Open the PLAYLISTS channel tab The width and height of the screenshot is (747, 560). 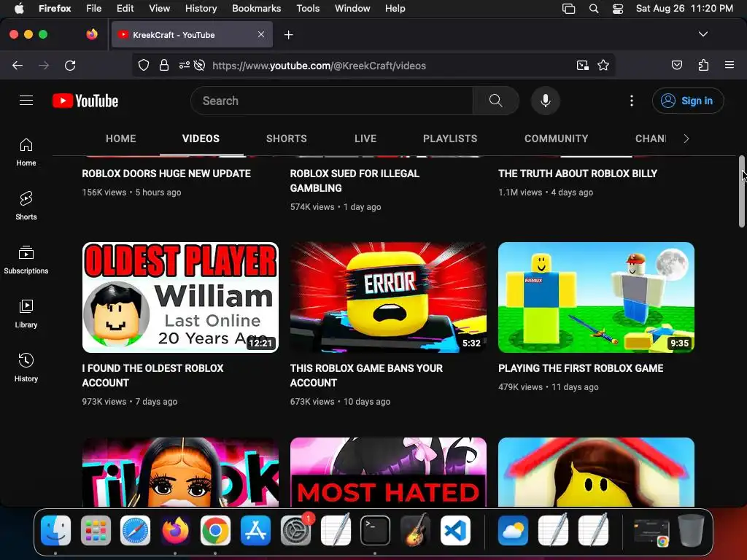pyautogui.click(x=450, y=139)
